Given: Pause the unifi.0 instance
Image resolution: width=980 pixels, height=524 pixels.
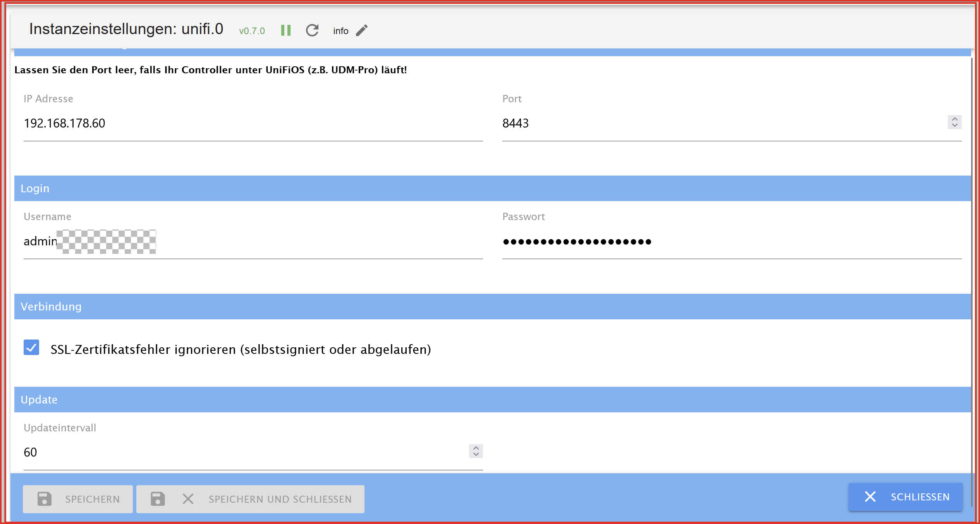Looking at the screenshot, I should (285, 30).
